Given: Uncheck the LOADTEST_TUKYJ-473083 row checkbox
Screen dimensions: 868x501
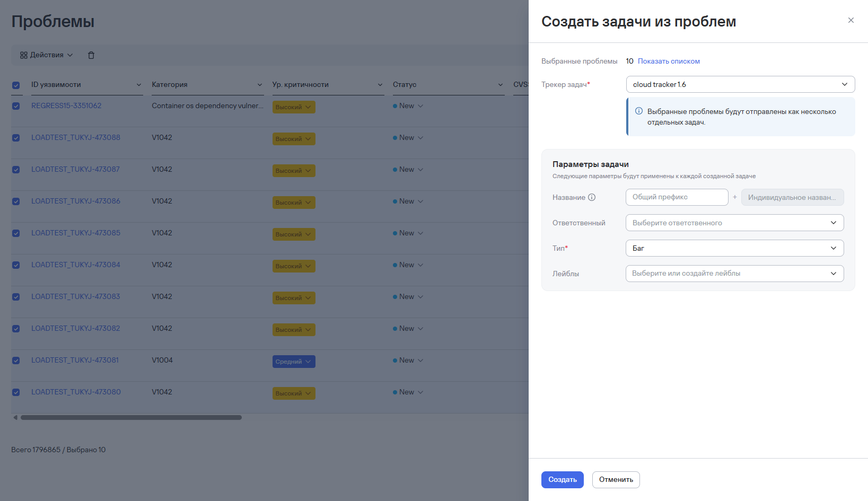Looking at the screenshot, I should click(x=16, y=297).
